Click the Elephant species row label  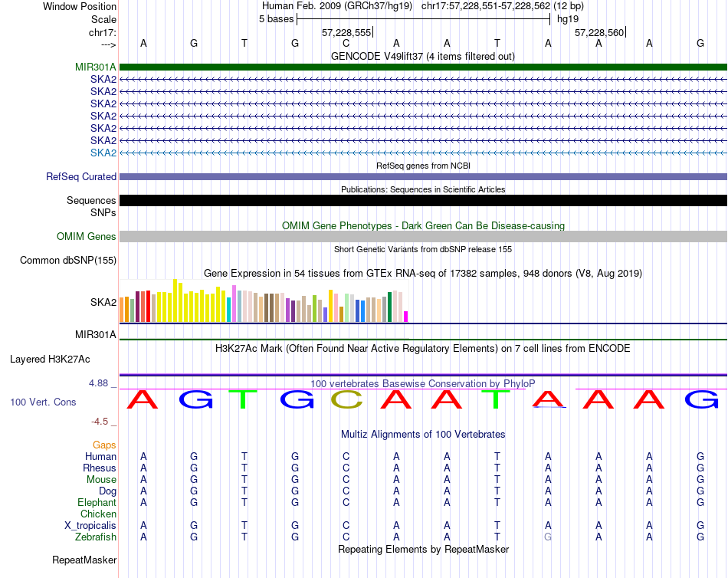97,503
